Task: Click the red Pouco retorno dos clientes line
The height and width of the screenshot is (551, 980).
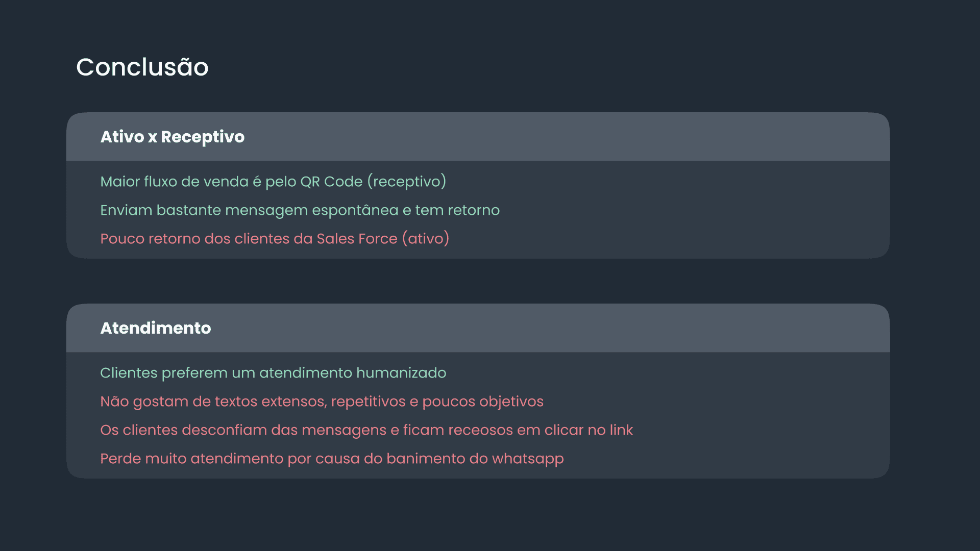Action: tap(275, 239)
